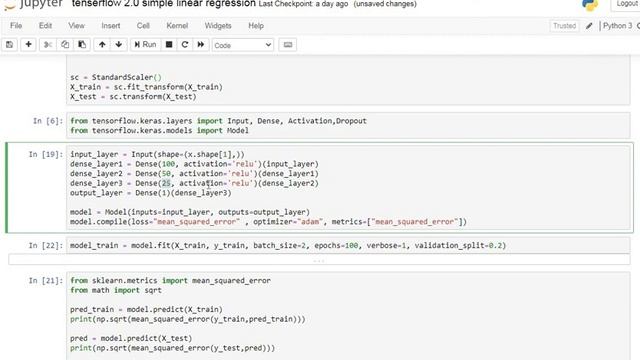Click the pencil edit mode icon

pos(589,26)
